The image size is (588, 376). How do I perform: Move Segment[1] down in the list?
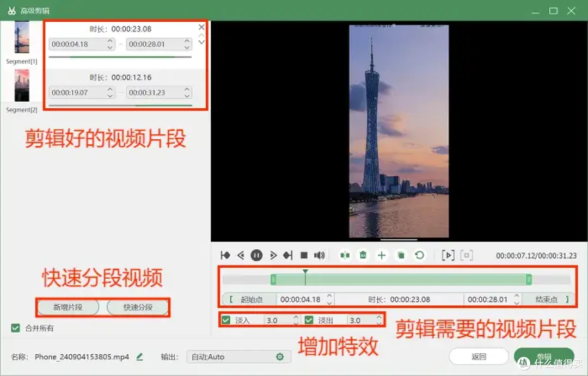[201, 42]
